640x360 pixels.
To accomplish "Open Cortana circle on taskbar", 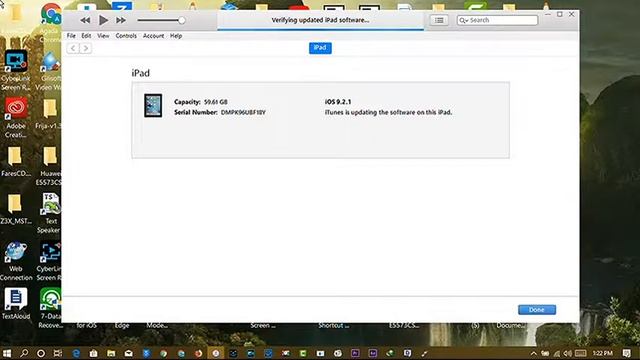I will (41, 353).
